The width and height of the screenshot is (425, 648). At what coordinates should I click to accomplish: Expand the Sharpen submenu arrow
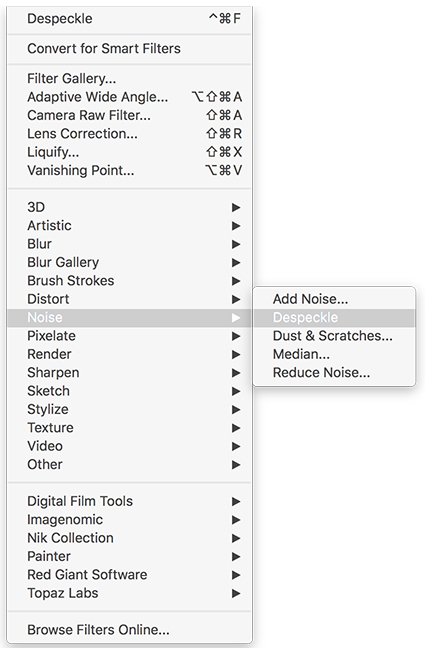click(x=236, y=373)
